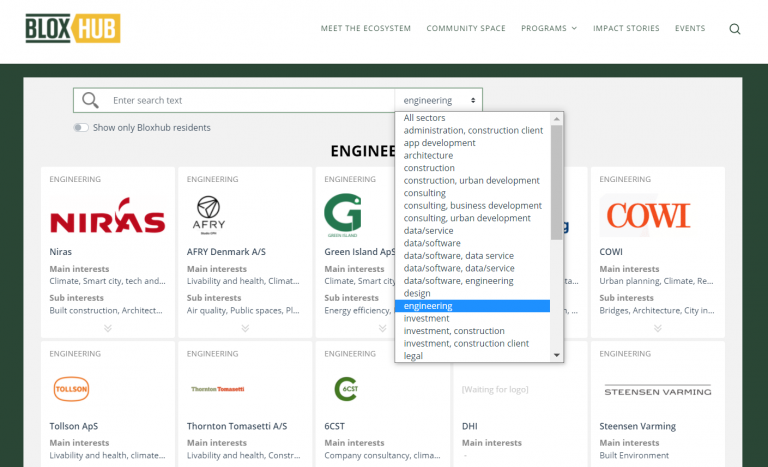Pick architecture from the sector list
Image resolution: width=768 pixels, height=467 pixels.
[x=472, y=155]
